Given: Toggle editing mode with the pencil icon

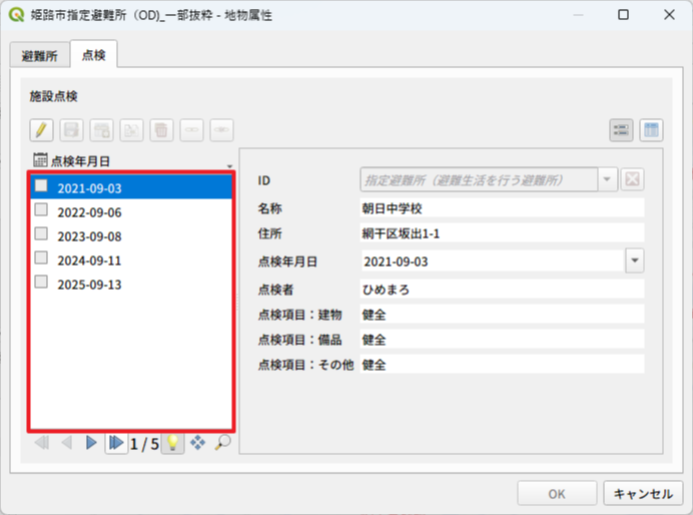Looking at the screenshot, I should tap(41, 130).
